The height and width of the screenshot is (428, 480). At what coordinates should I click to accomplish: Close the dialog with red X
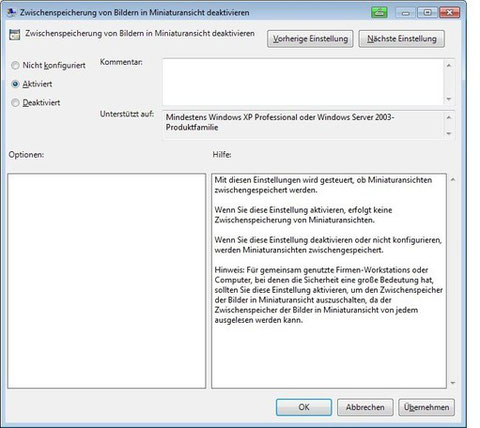[x=449, y=13]
